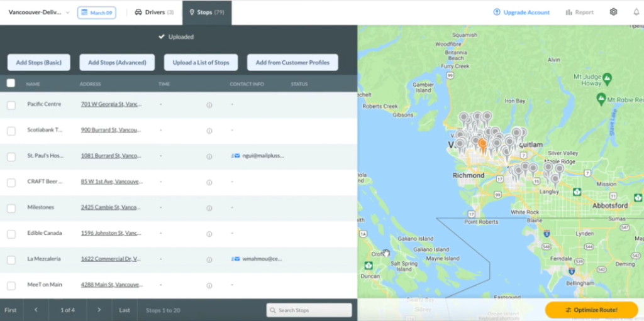Click info icon in Edible Canada row
644x321 pixels.
pyautogui.click(x=209, y=234)
